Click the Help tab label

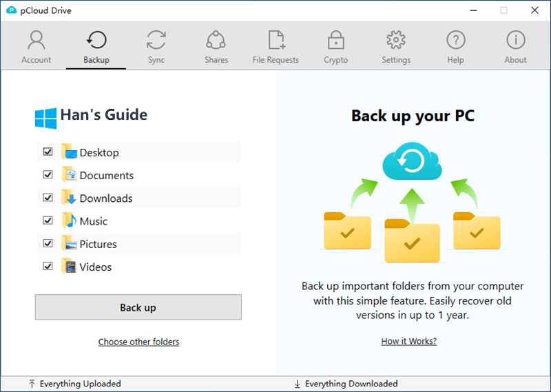(x=455, y=60)
